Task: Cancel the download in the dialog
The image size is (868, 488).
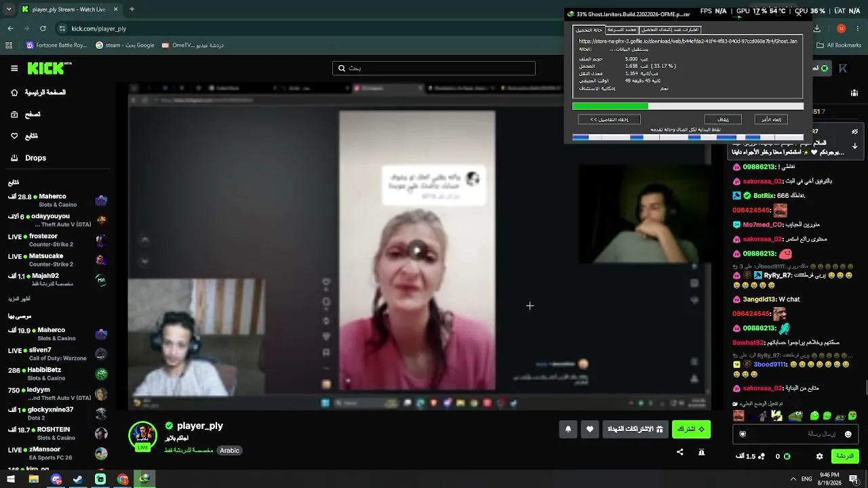Action: (x=771, y=119)
